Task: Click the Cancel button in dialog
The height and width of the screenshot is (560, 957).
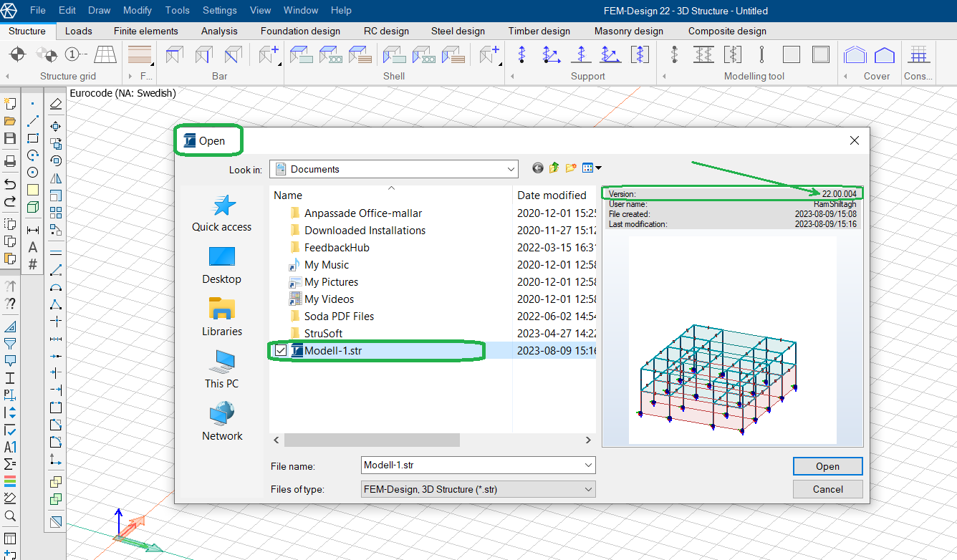Action: pos(828,489)
